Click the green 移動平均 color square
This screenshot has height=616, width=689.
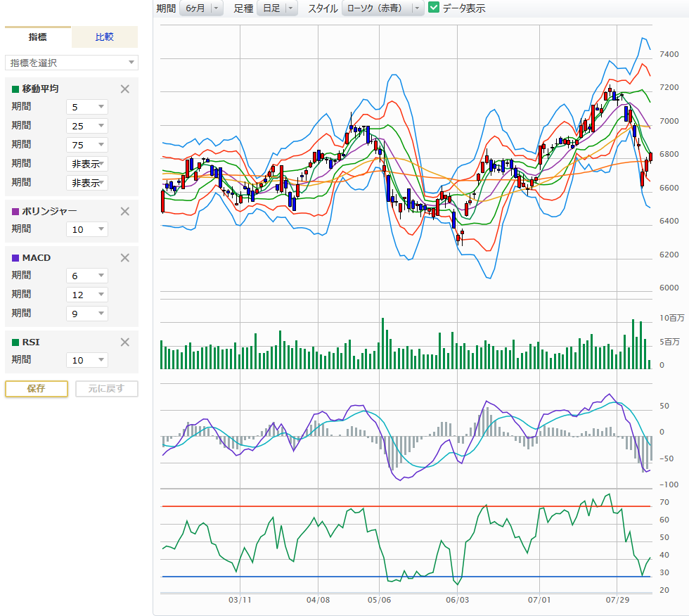(x=15, y=89)
